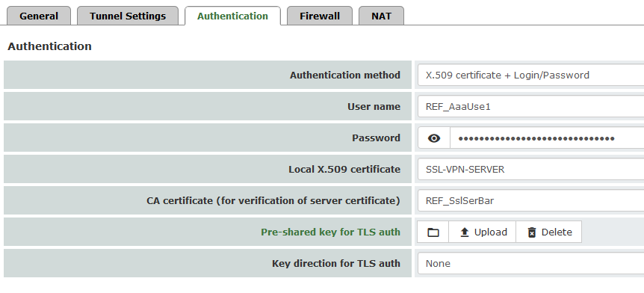Screen dimensions: 644x293
Task: Upload the pre-shared key for TLS auth
Action: [482, 232]
